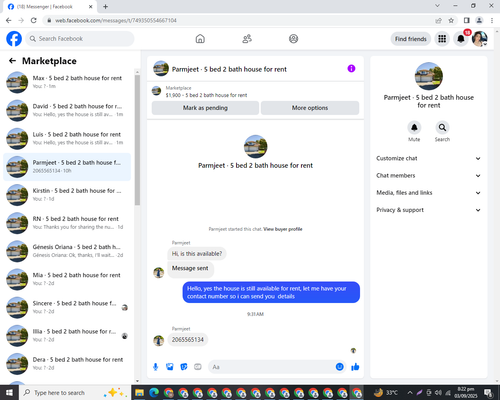Click the listing photo in right panel

click(429, 76)
